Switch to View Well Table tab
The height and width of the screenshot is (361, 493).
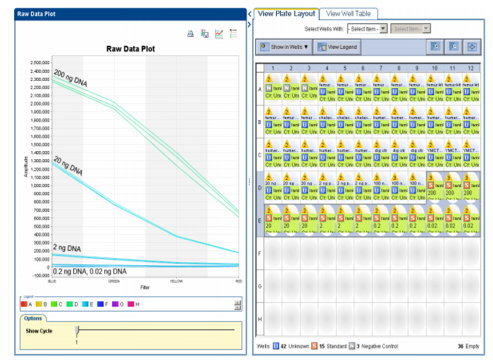[x=348, y=14]
